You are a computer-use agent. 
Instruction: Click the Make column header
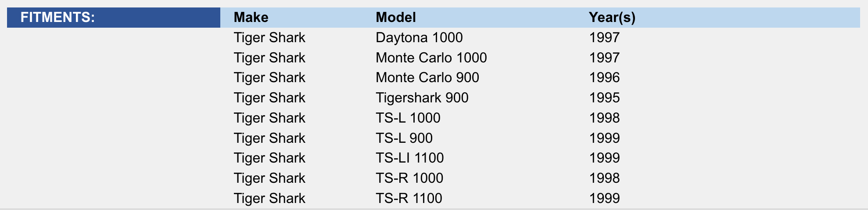(x=251, y=18)
